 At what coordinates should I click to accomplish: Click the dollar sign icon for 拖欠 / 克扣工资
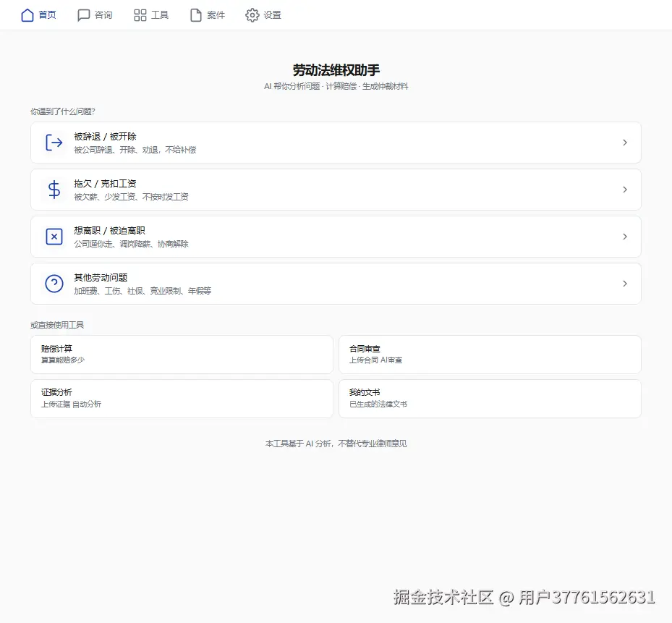[x=54, y=190]
